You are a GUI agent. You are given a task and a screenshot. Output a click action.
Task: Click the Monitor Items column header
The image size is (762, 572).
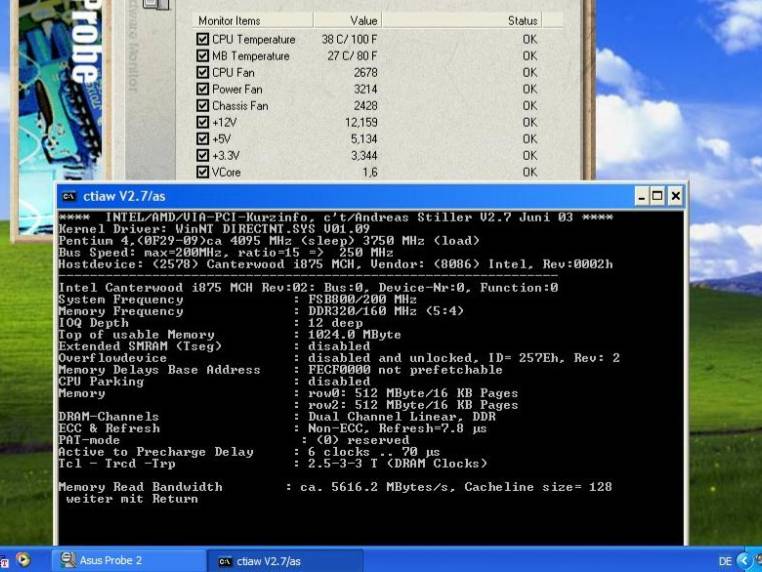[253, 20]
